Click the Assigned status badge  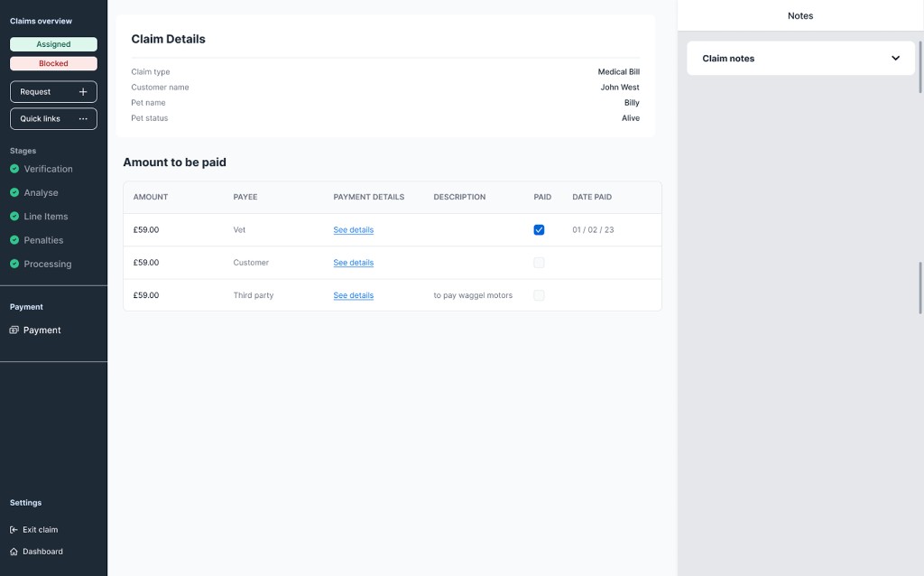53,44
